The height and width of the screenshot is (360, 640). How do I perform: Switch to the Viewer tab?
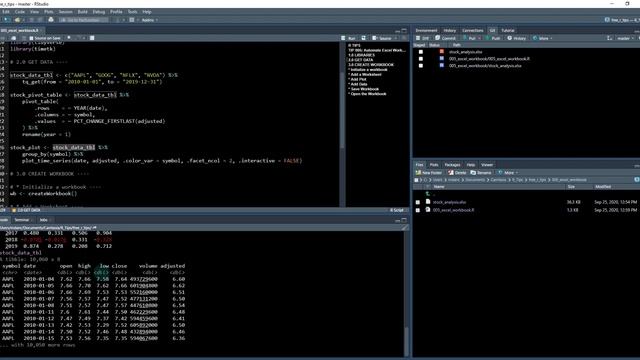pyautogui.click(x=487, y=165)
